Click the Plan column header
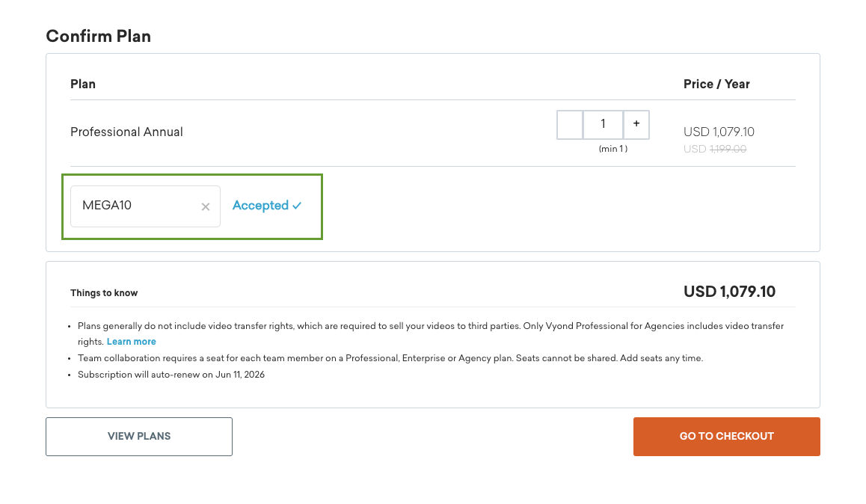This screenshot has height=504, width=866. 83,84
